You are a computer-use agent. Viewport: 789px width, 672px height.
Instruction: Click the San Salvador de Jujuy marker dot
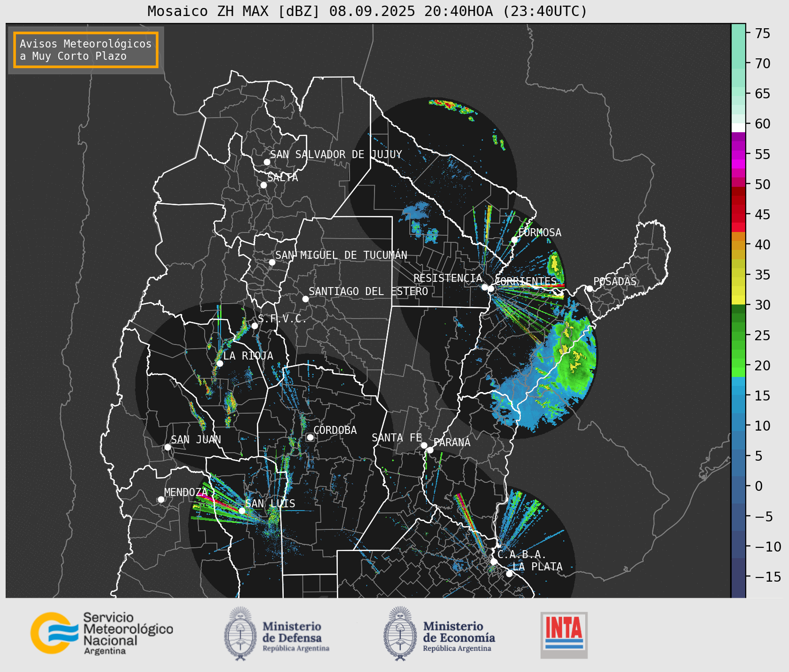(267, 162)
